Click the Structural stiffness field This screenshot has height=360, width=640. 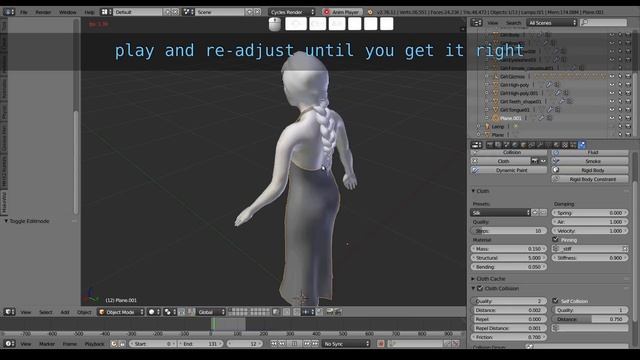click(509, 258)
